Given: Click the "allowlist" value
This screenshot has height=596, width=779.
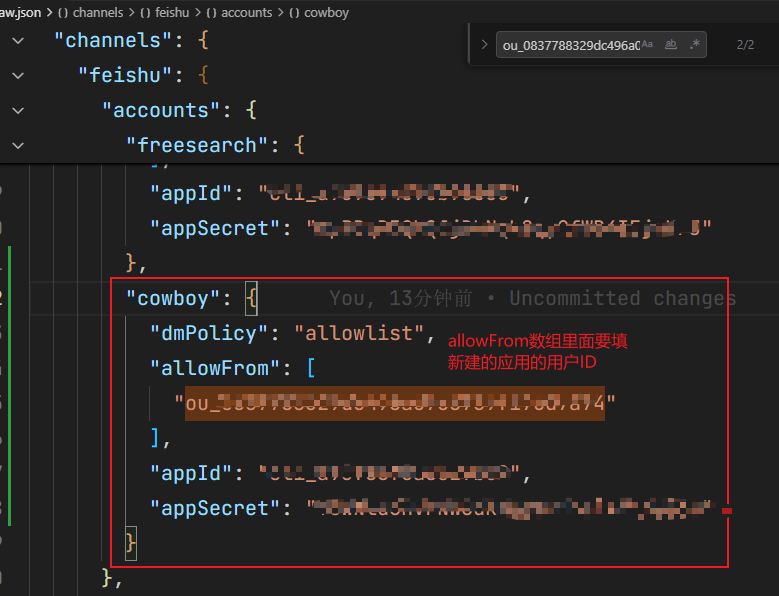Looking at the screenshot, I should click(x=359, y=333).
